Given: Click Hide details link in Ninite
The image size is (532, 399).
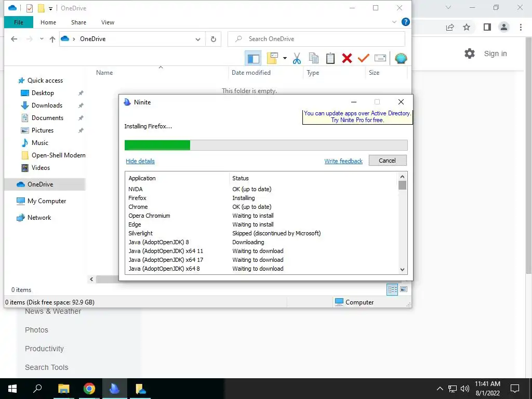Looking at the screenshot, I should pos(140,161).
